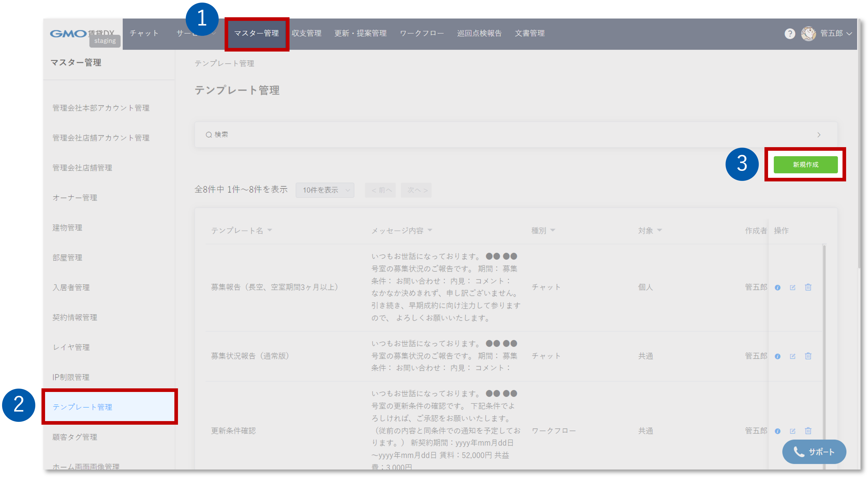
Task: Edit the 募集報告（長空）template with pencil icon
Action: (x=793, y=287)
